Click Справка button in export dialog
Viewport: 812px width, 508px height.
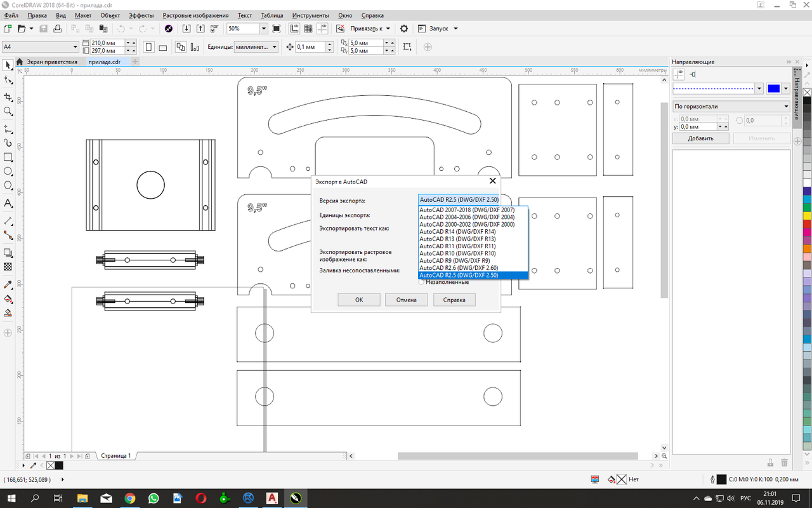[x=454, y=300]
